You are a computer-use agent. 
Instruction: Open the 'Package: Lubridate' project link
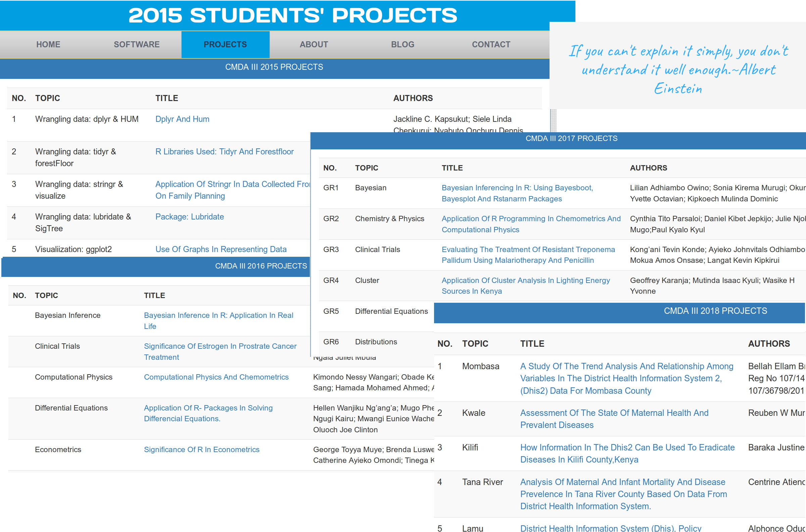[189, 217]
